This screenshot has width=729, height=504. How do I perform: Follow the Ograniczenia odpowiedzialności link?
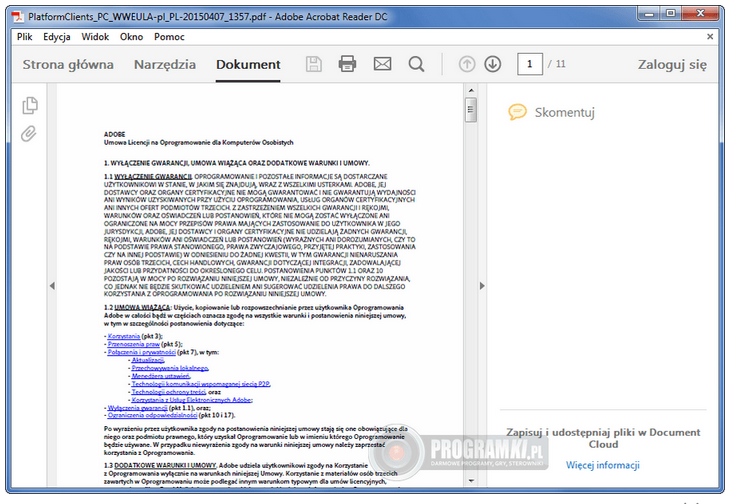[x=152, y=415]
